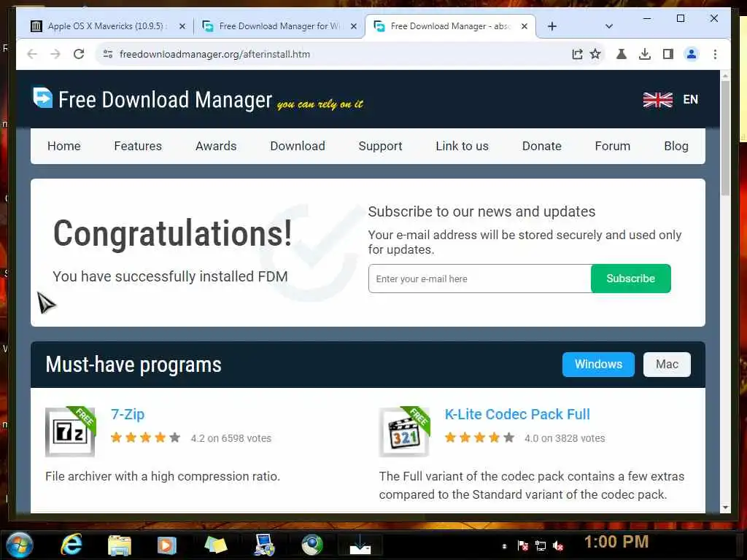Click the K-Lite Codec Pack star rating
The image size is (747, 560).
click(480, 437)
